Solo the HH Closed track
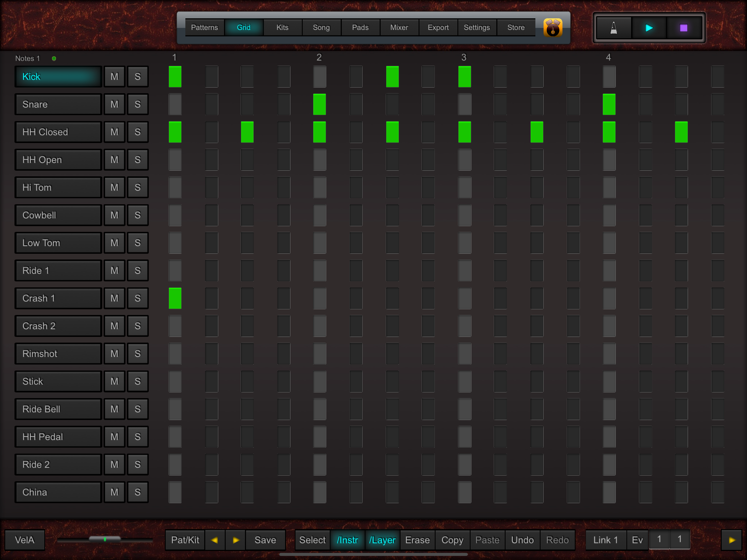The width and height of the screenshot is (747, 560). 138,132
